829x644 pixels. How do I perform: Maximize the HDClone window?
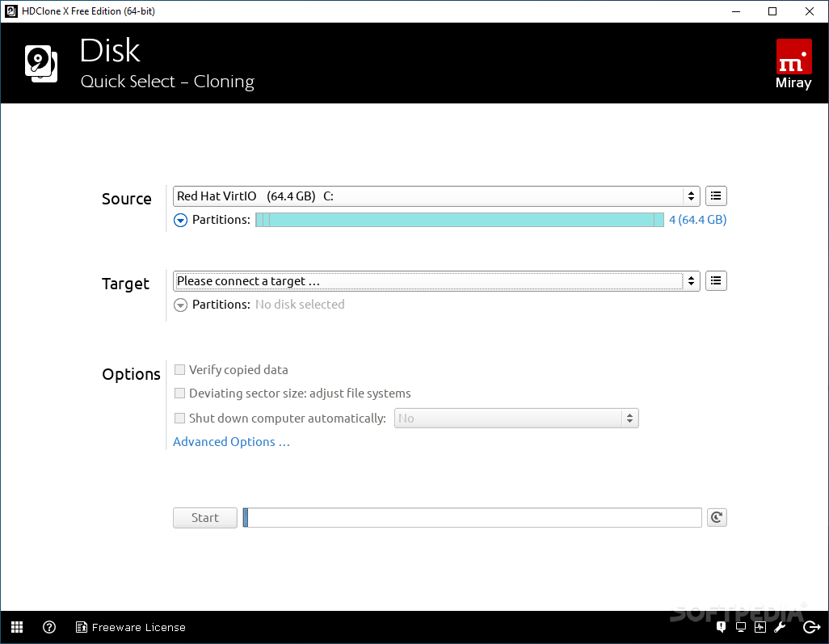772,11
